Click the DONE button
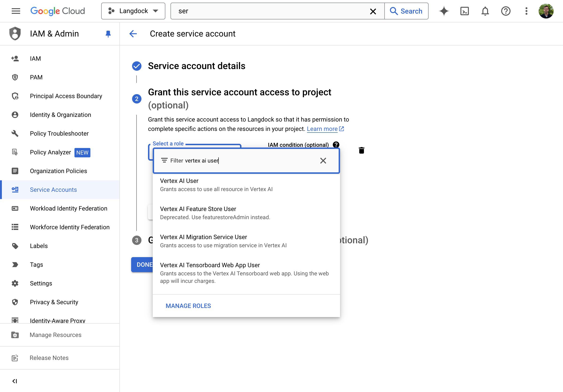 pos(142,265)
